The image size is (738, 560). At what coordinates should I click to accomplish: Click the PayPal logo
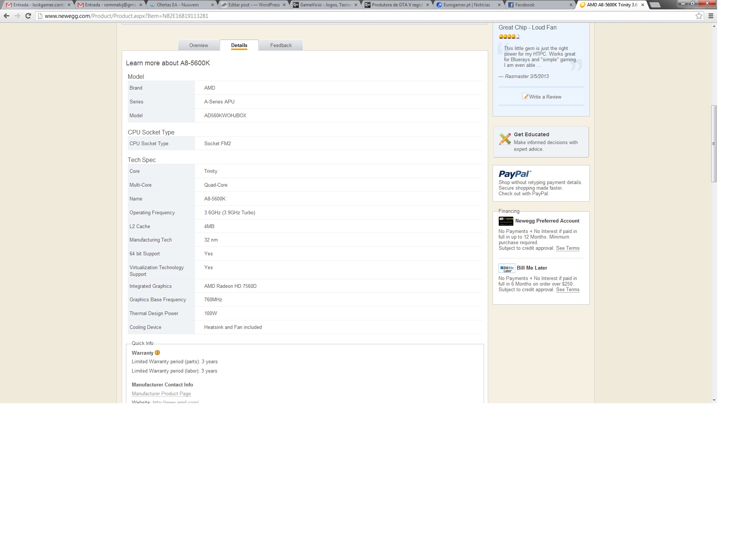point(515,174)
